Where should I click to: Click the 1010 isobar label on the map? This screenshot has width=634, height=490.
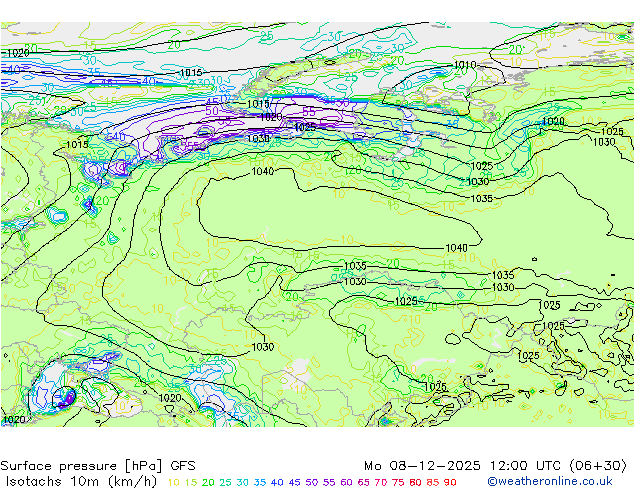tap(465, 65)
